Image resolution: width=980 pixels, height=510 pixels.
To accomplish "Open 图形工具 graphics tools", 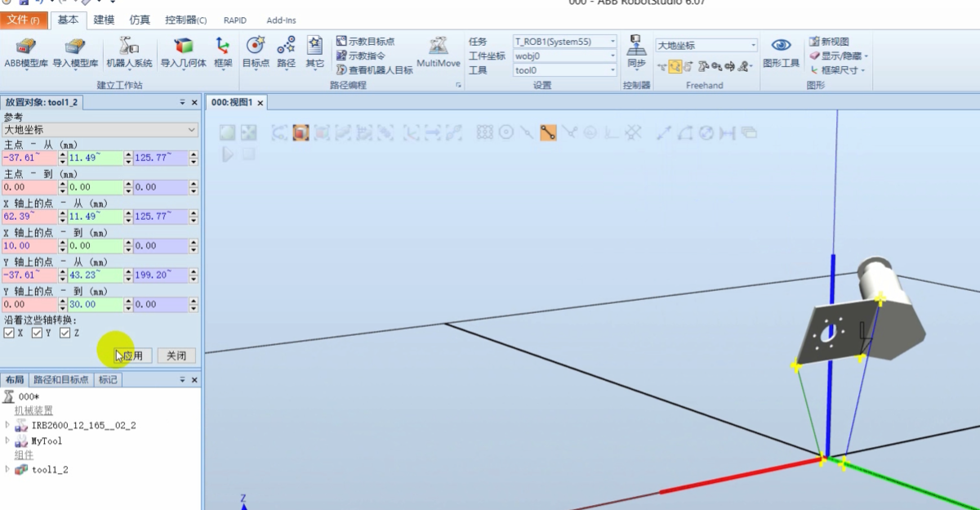I will pos(782,51).
